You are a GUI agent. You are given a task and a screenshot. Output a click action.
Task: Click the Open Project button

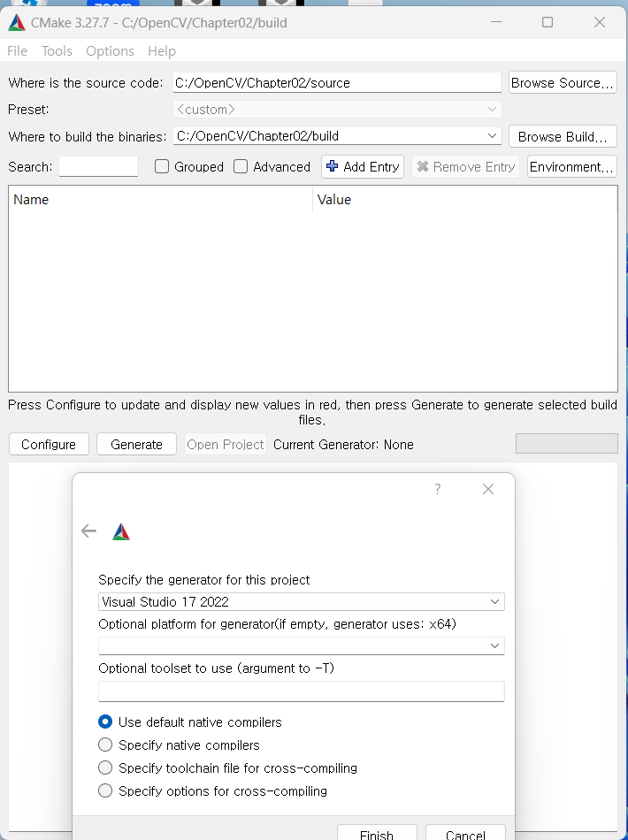225,444
